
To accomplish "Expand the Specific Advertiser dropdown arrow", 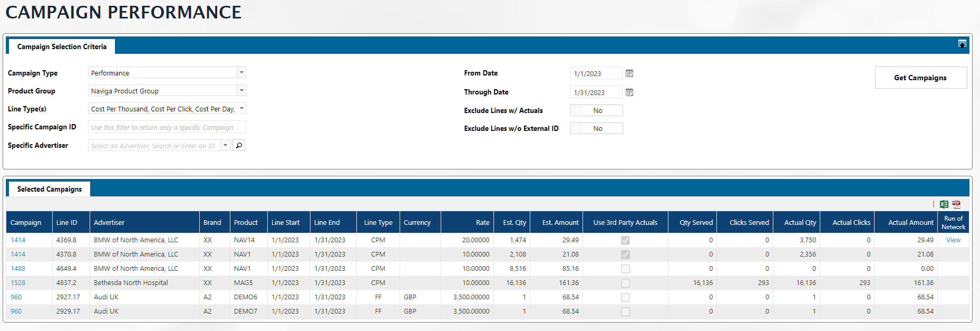I will (x=226, y=145).
